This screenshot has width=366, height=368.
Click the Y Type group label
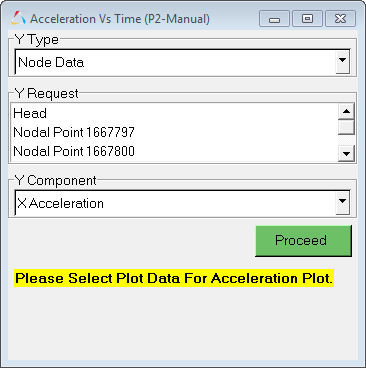pos(37,40)
